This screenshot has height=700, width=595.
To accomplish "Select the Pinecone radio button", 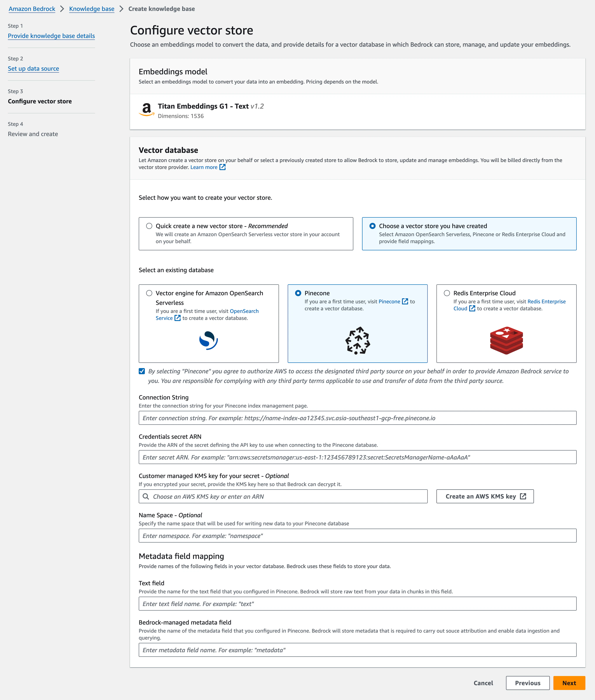I will [x=298, y=293].
